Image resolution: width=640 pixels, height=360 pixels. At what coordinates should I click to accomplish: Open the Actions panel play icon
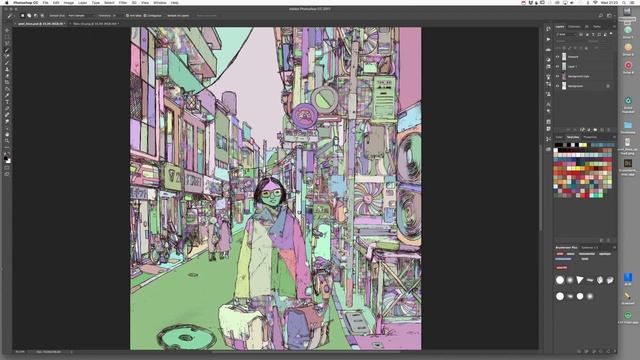(x=548, y=39)
